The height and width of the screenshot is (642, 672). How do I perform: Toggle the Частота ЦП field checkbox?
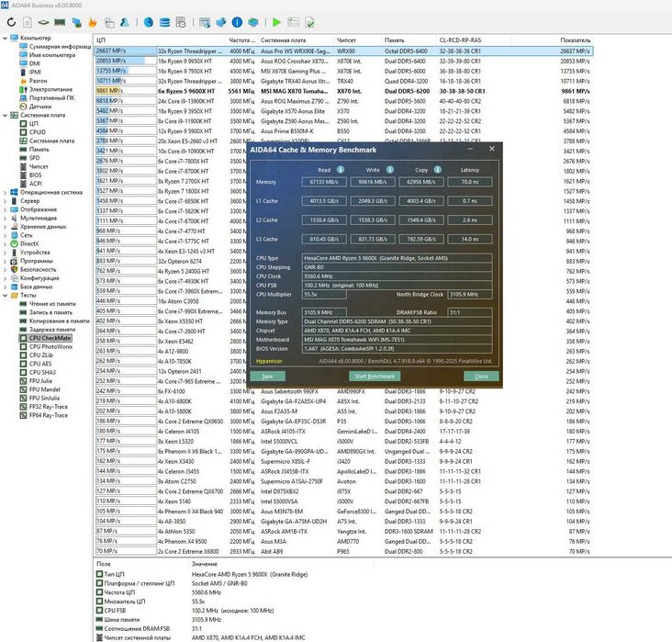(99, 591)
